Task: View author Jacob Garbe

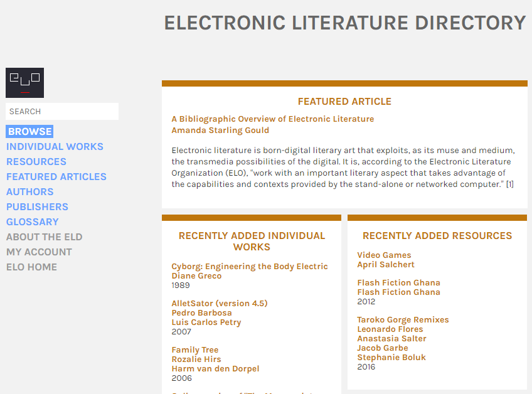Action: 383,348
